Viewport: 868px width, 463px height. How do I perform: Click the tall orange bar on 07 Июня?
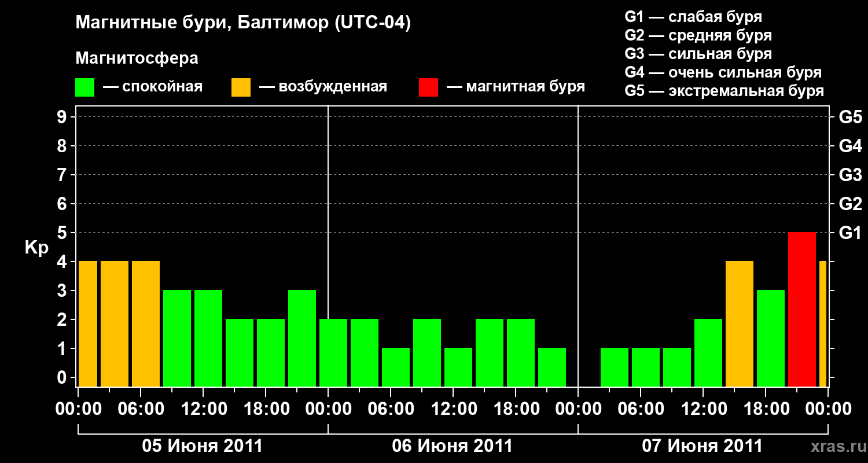[x=740, y=324]
